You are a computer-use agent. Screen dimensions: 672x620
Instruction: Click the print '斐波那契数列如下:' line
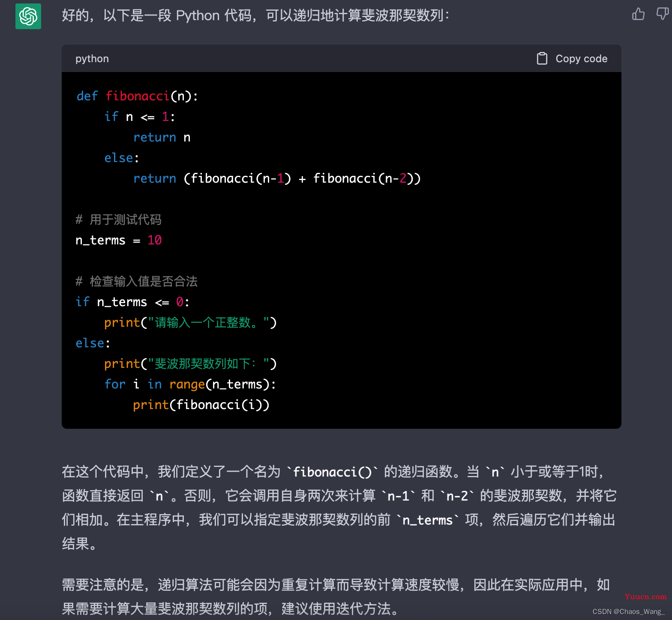click(x=190, y=364)
